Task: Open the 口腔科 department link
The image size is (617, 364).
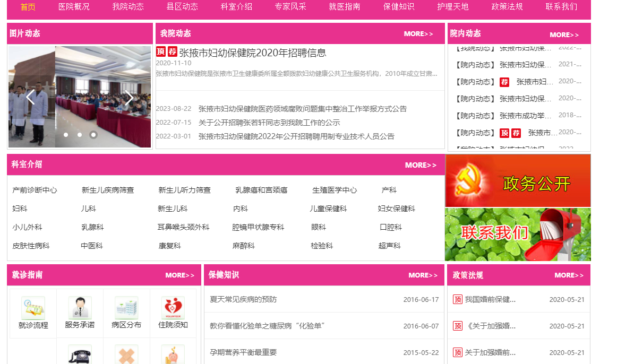Action: coord(391,227)
